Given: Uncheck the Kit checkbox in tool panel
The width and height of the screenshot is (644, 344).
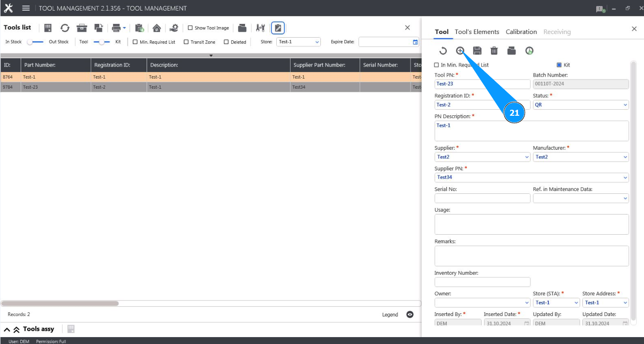Looking at the screenshot, I should tap(559, 65).
